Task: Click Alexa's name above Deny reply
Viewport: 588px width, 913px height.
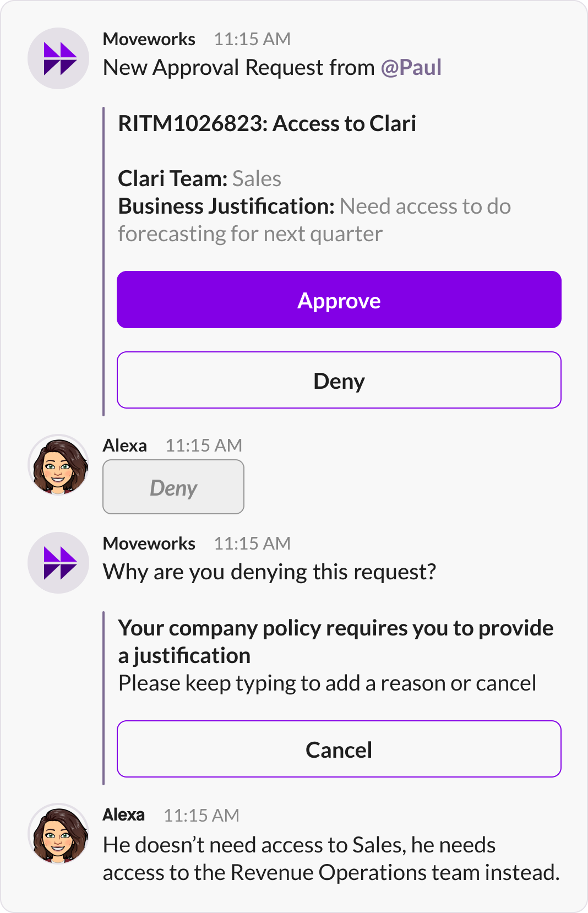Action: click(x=125, y=445)
